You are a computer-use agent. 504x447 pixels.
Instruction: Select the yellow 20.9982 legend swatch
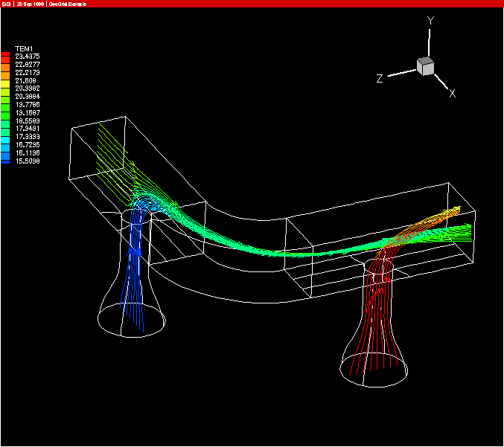[x=5, y=89]
